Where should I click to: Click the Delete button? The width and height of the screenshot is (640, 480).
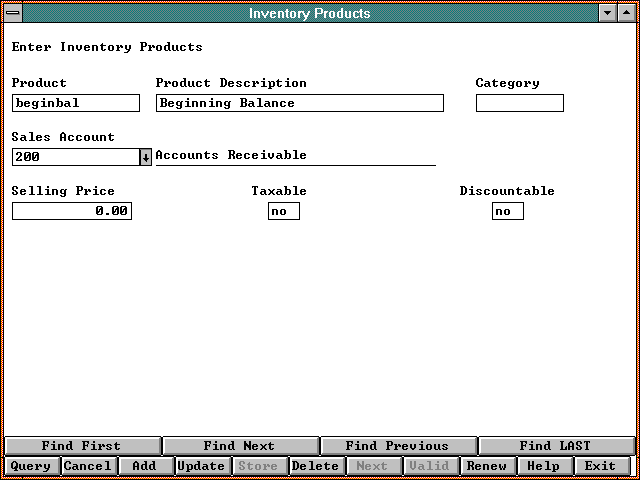[315, 466]
